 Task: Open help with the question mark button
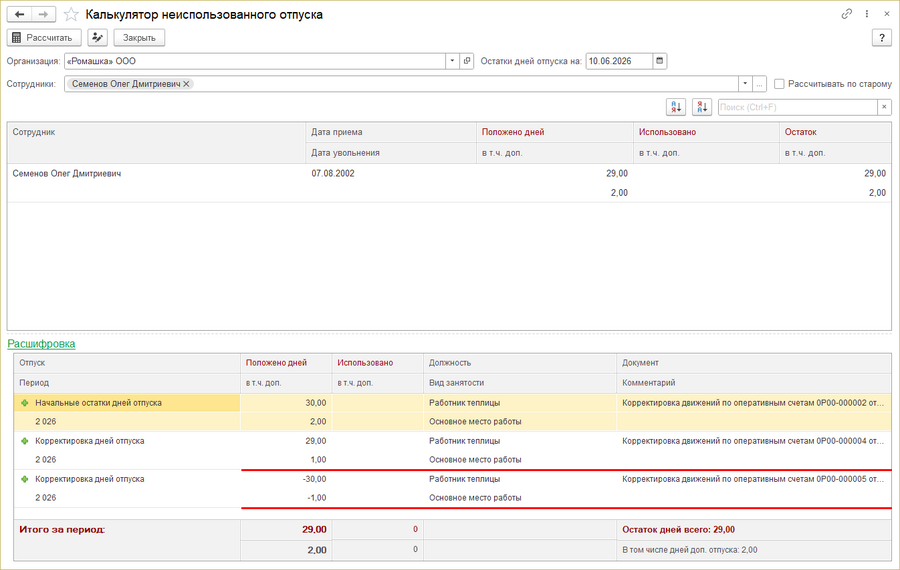pos(882,38)
